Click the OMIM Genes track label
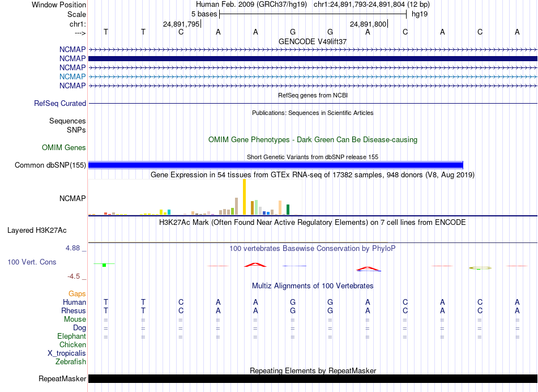 pos(64,148)
